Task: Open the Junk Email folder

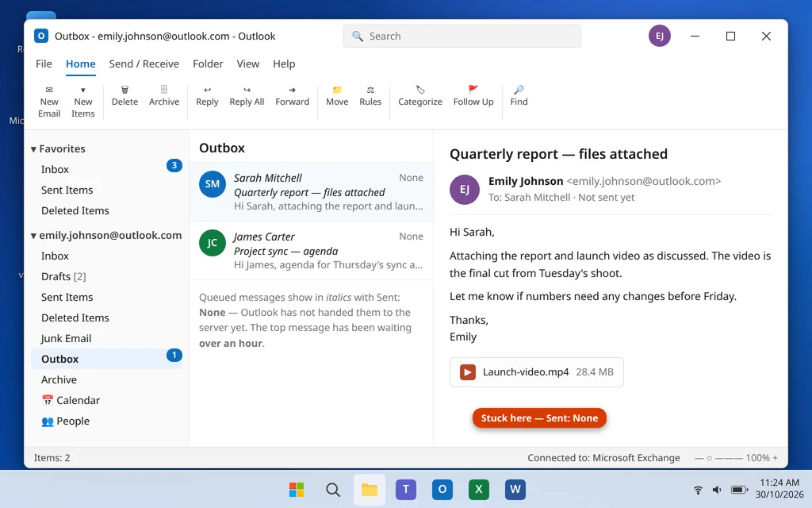Action: 107,338
